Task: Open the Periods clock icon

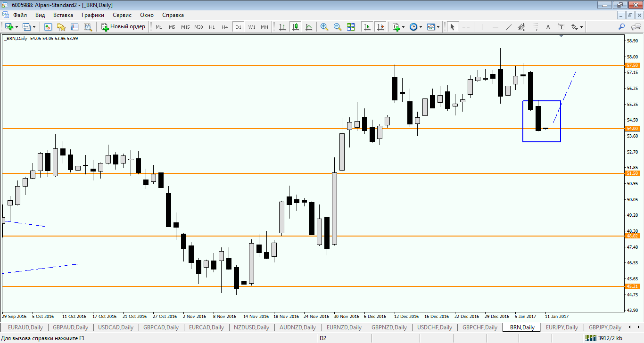Action: point(413,27)
